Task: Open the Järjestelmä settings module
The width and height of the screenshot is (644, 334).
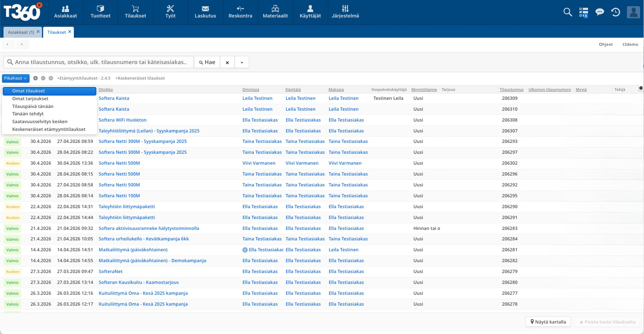Action: pos(345,12)
